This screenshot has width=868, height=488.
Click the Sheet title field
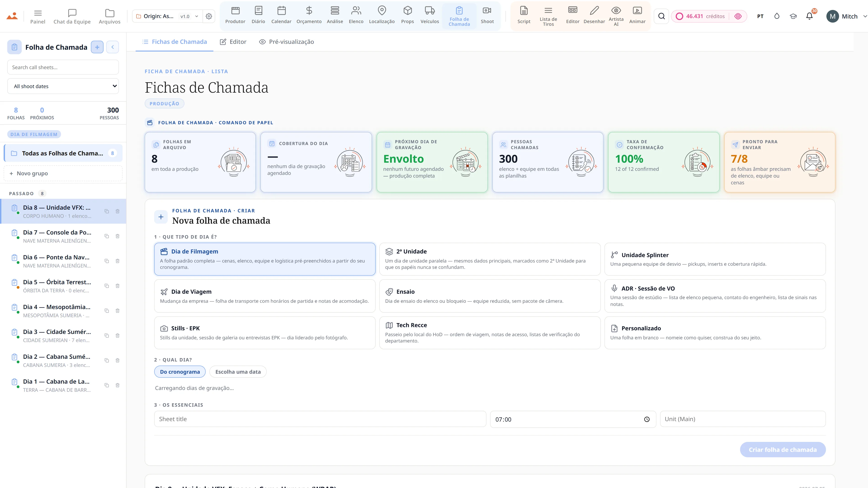pos(320,419)
